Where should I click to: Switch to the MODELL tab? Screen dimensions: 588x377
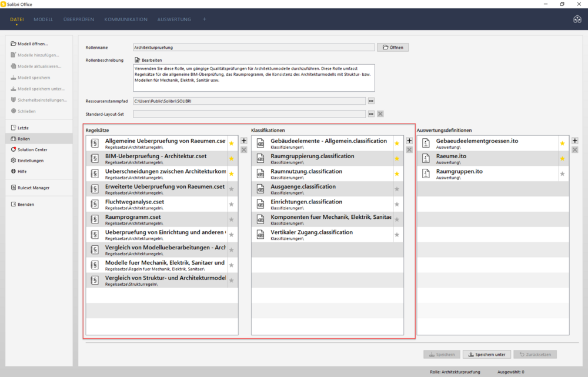pos(43,19)
